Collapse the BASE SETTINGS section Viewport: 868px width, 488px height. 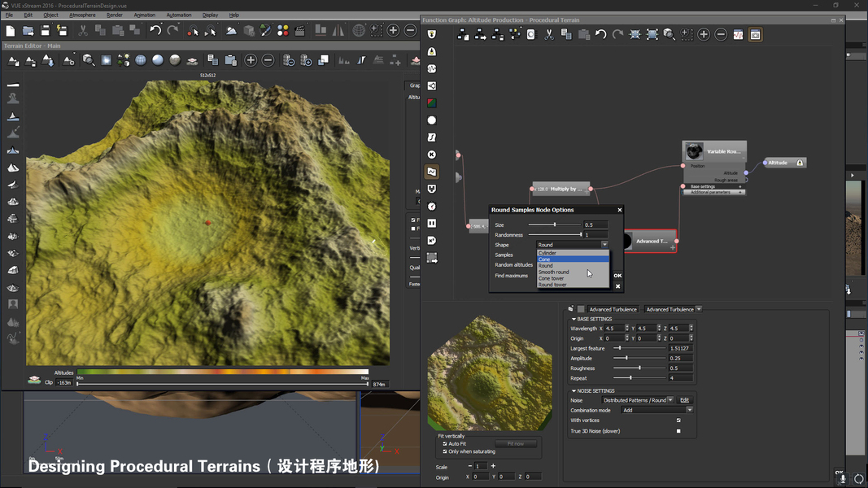(x=574, y=319)
